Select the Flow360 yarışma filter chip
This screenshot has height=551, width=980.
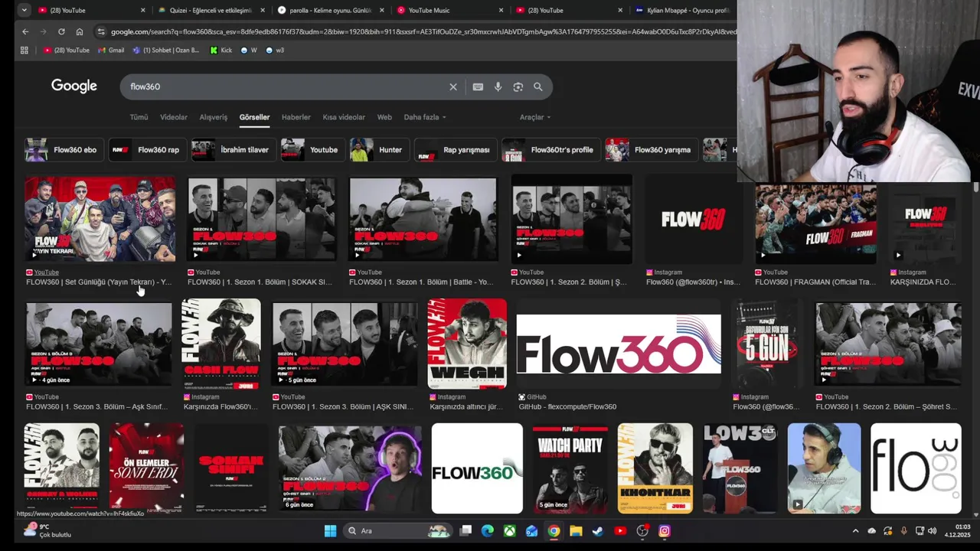651,150
